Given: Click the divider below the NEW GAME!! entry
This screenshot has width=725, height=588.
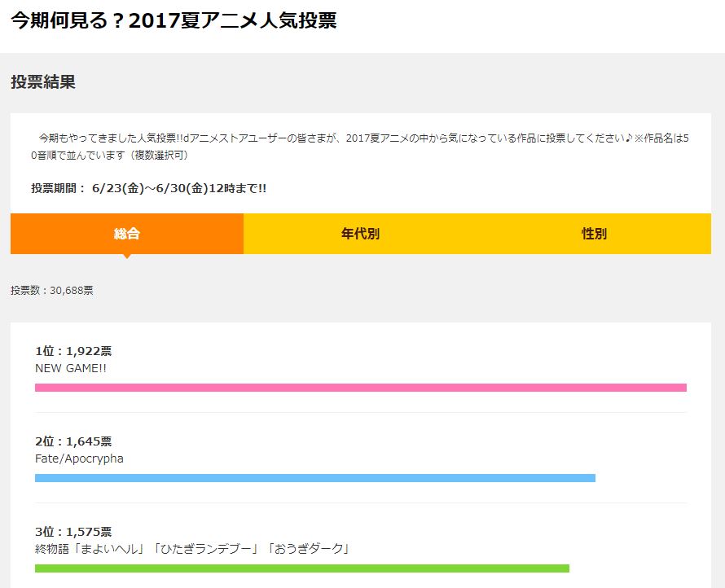Looking at the screenshot, I should [361, 412].
